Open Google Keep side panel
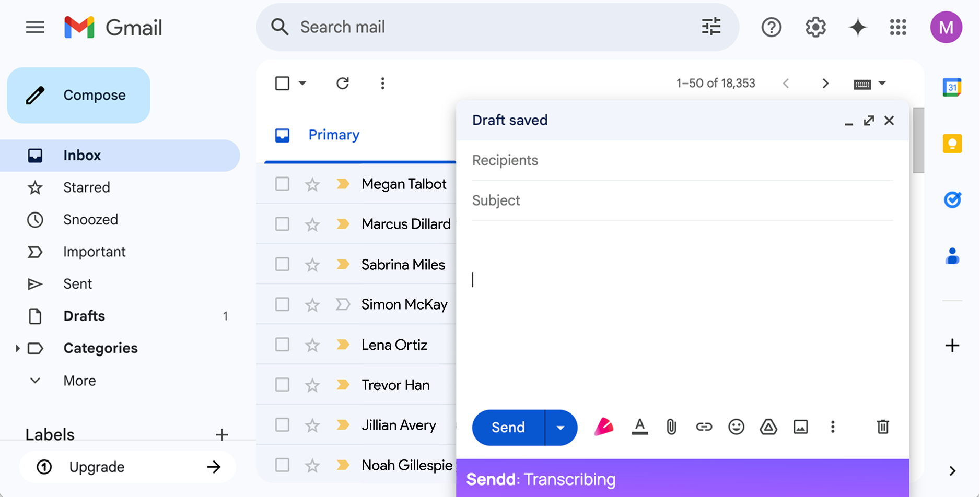Image resolution: width=980 pixels, height=497 pixels. coord(952,144)
